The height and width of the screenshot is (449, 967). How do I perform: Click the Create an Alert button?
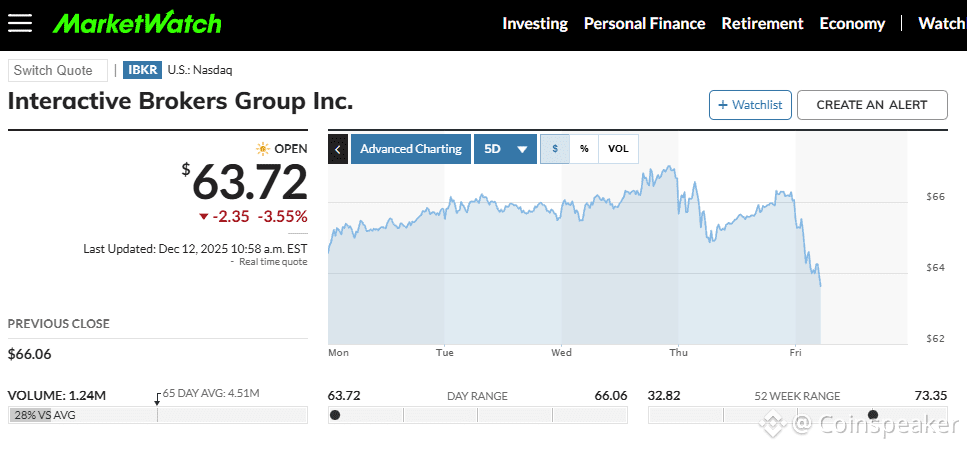[874, 105]
